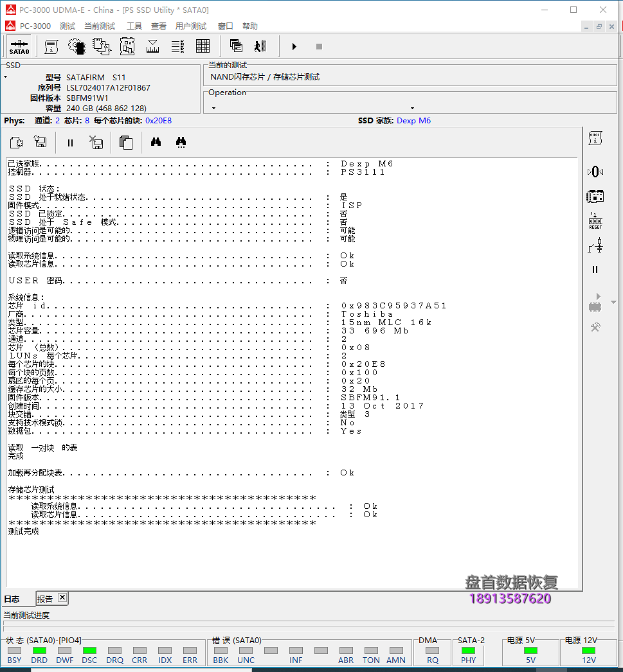This screenshot has width=623, height=672.
Task: Expand the SSD panel arrow
Action: point(6,77)
